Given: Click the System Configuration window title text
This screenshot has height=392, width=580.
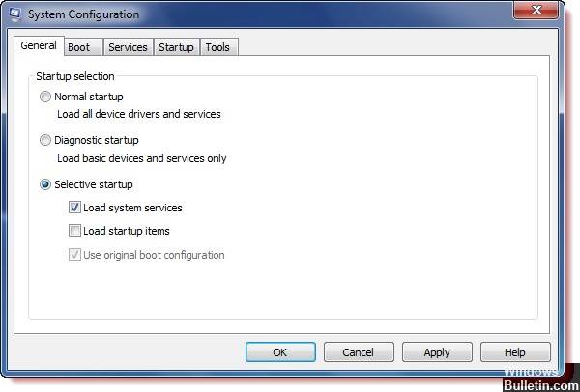Looking at the screenshot, I should 83,14.
